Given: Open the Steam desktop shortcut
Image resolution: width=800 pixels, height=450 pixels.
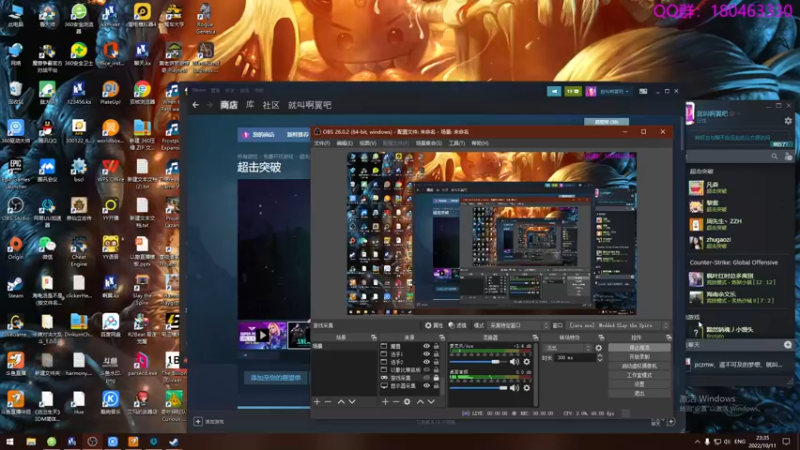Looking at the screenshot, I should point(15,287).
